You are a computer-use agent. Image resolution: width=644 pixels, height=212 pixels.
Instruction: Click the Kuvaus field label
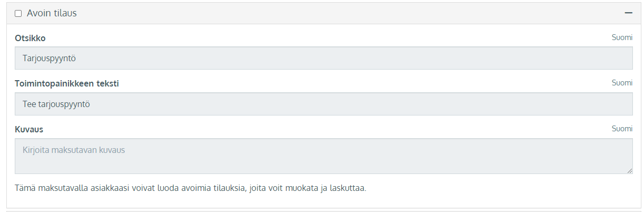point(29,130)
